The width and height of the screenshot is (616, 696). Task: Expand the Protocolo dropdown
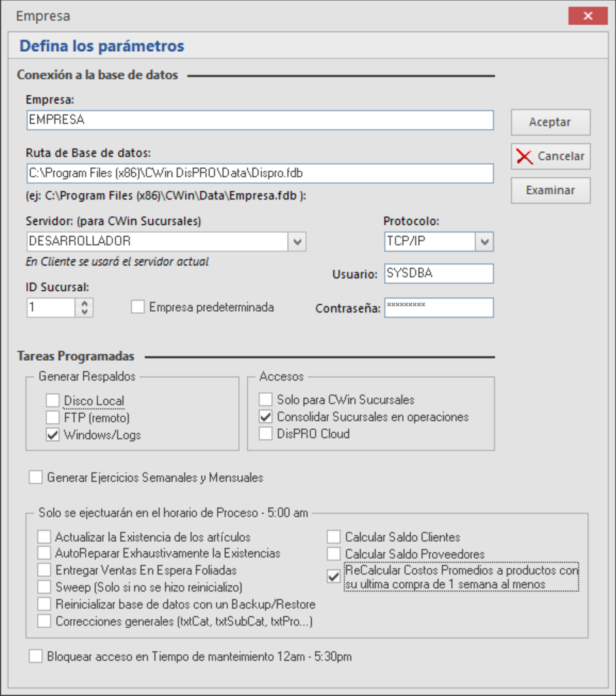tap(484, 241)
